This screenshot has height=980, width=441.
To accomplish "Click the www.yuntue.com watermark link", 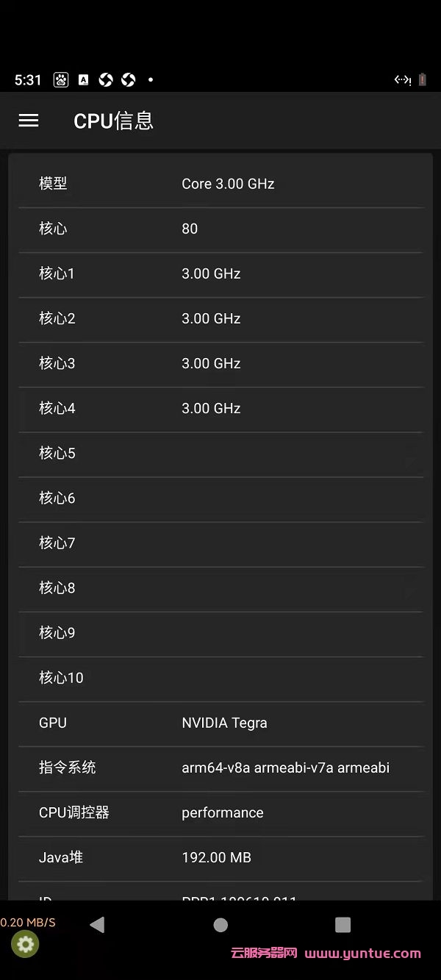I will [x=362, y=954].
